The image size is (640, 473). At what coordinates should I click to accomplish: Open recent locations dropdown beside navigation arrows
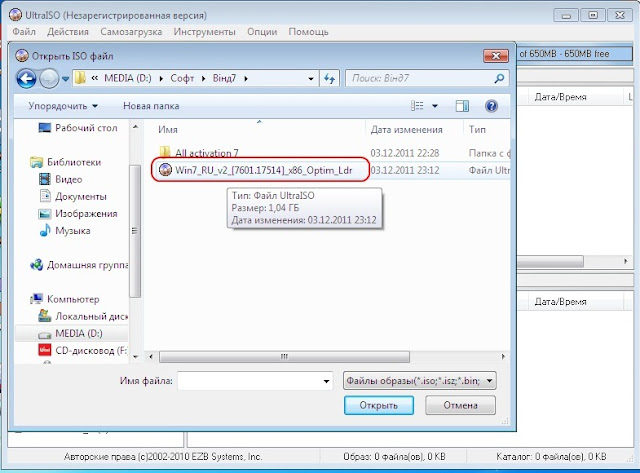pos(65,79)
